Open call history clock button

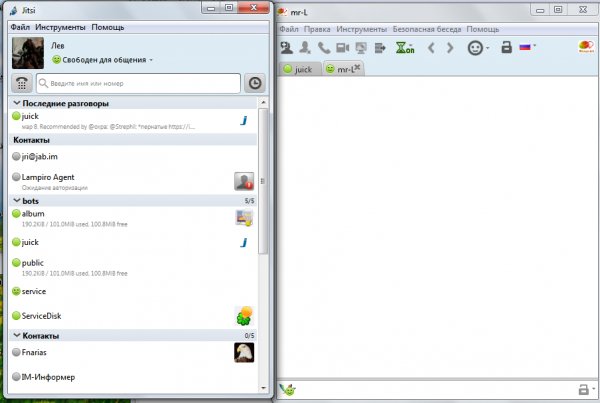click(x=255, y=83)
